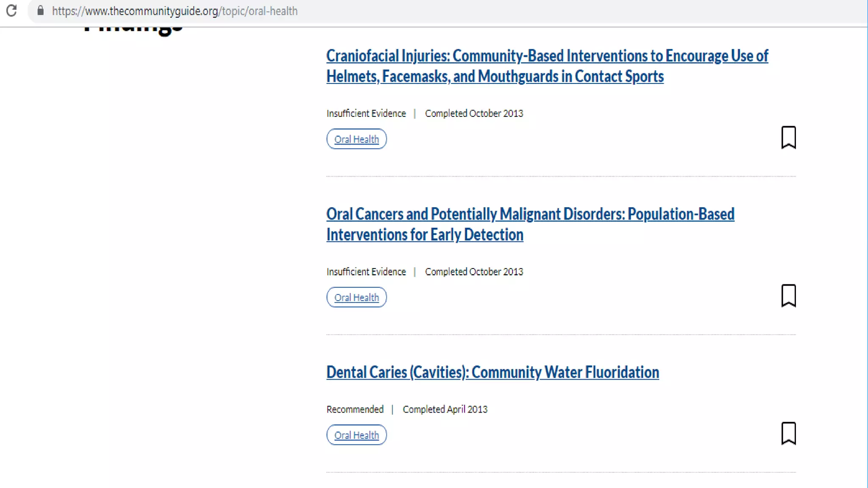868x488 pixels.
Task: Bookmark the Community Water Fluoridation finding
Action: tap(788, 433)
